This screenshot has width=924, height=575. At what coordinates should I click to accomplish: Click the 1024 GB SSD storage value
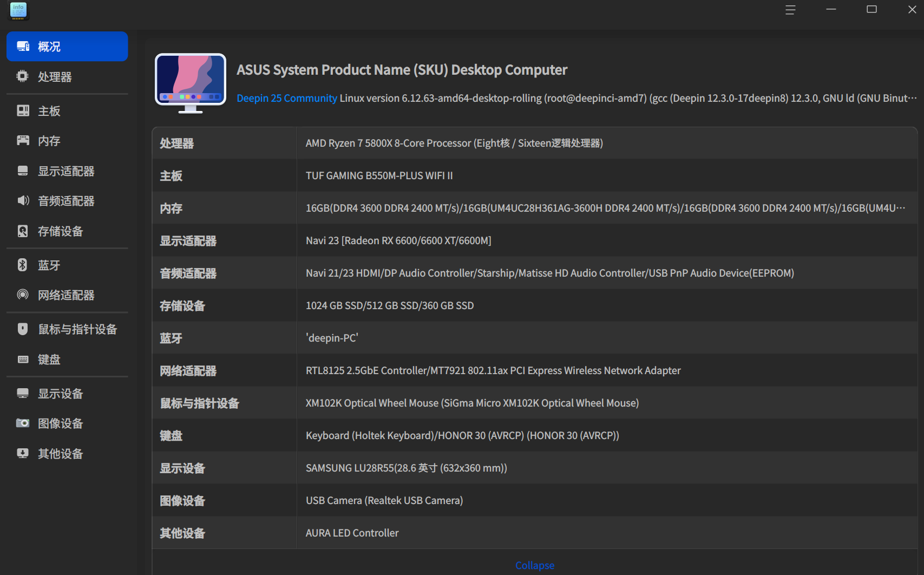click(x=390, y=305)
